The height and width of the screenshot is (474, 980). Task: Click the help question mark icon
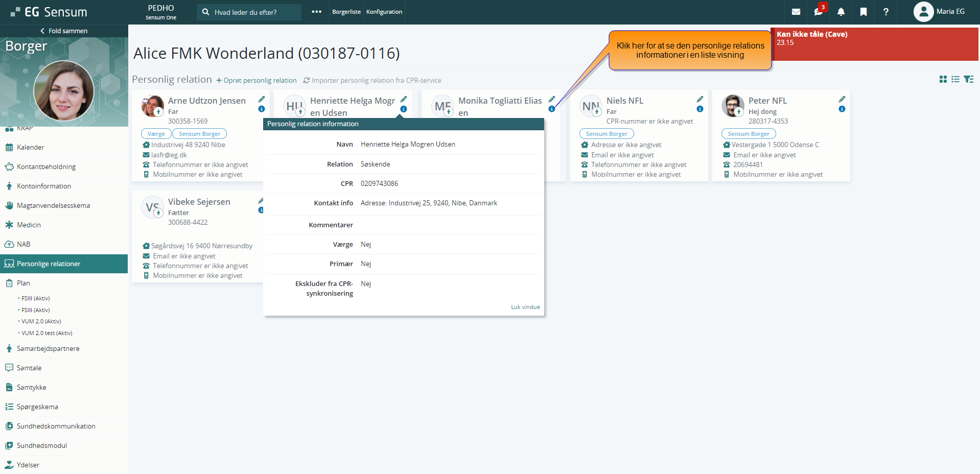click(x=885, y=12)
